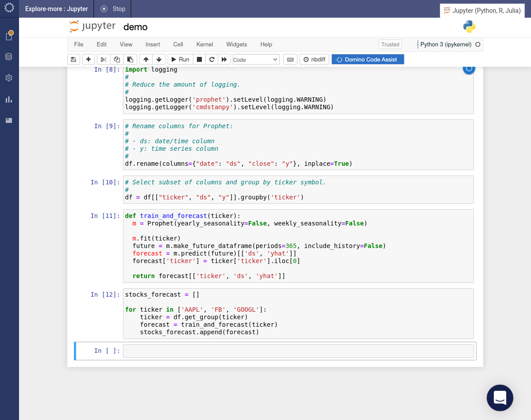Open the Edit menu
Image resolution: width=531 pixels, height=420 pixels.
[x=102, y=44]
